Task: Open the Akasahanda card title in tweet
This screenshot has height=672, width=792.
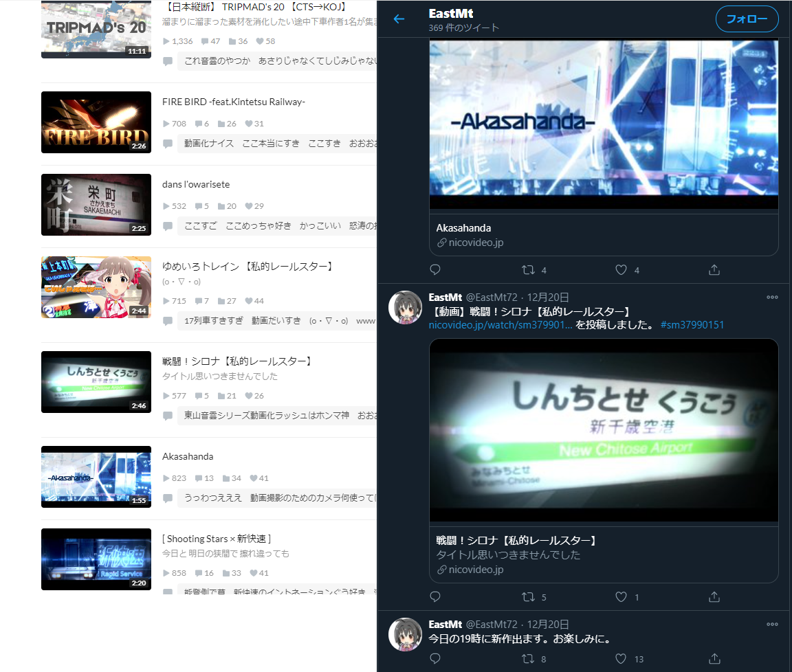Action: pos(463,227)
